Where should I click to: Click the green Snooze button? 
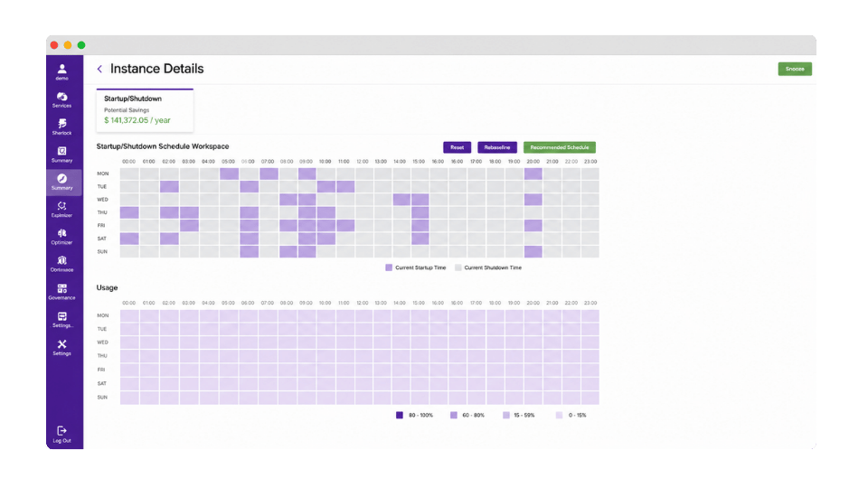795,70
